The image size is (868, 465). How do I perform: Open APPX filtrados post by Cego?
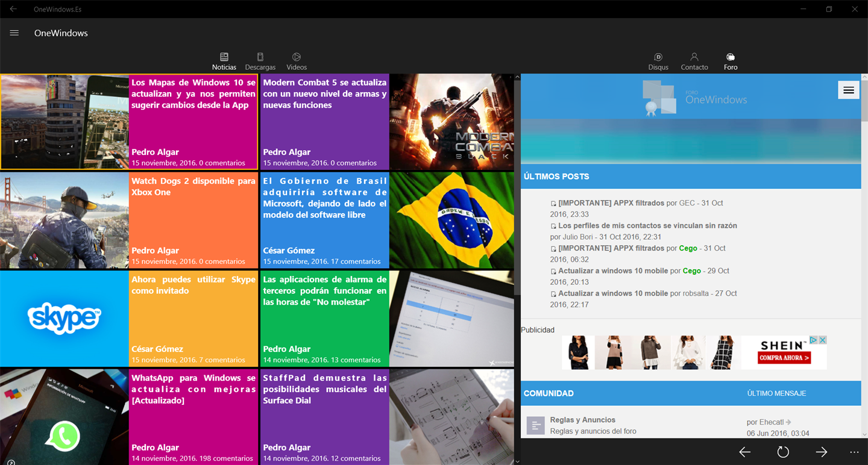tap(611, 248)
